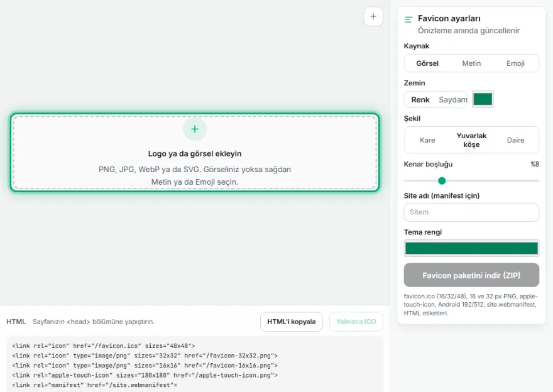The height and width of the screenshot is (392, 553).
Task: Choose Renk background option
Action: pos(420,100)
